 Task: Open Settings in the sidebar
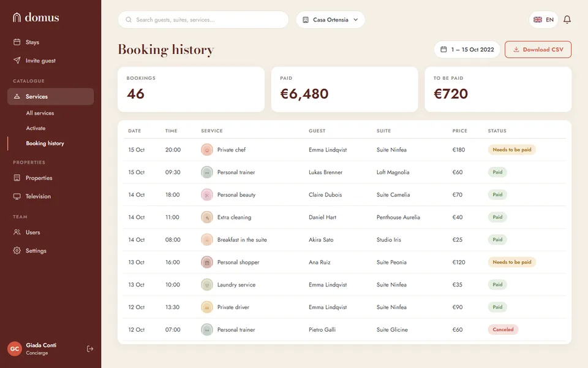pos(51,250)
